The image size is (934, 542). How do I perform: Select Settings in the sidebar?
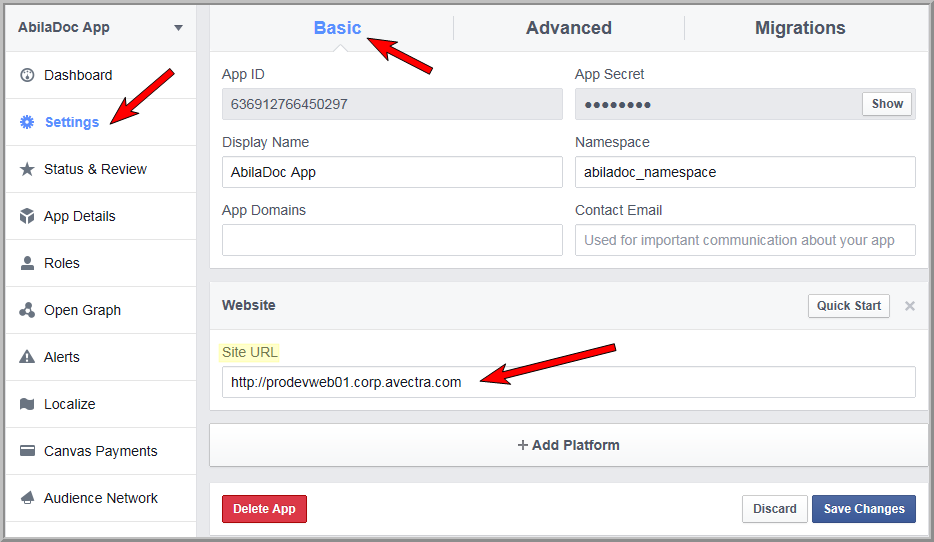tap(101, 122)
